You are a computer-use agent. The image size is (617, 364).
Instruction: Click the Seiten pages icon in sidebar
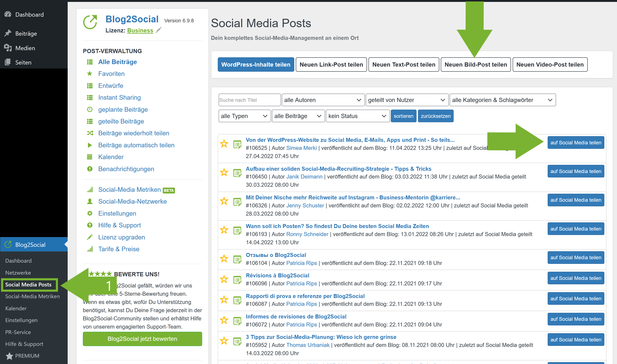(8, 62)
